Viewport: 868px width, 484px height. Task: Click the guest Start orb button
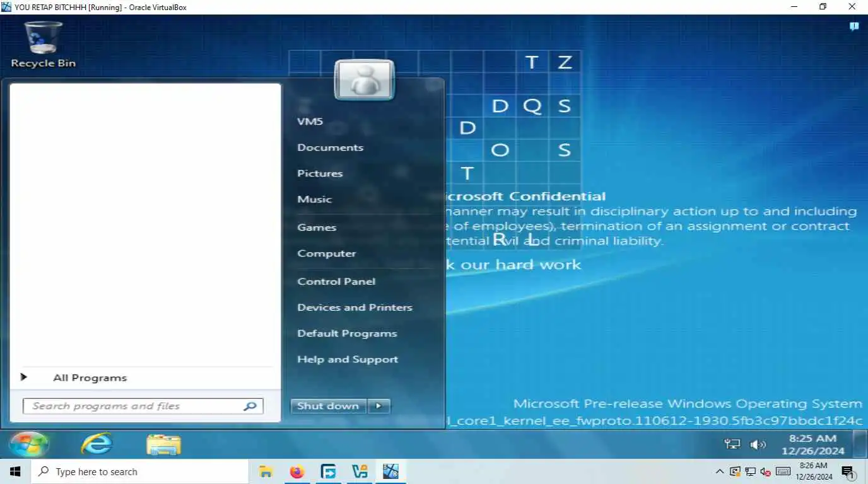[x=28, y=444]
